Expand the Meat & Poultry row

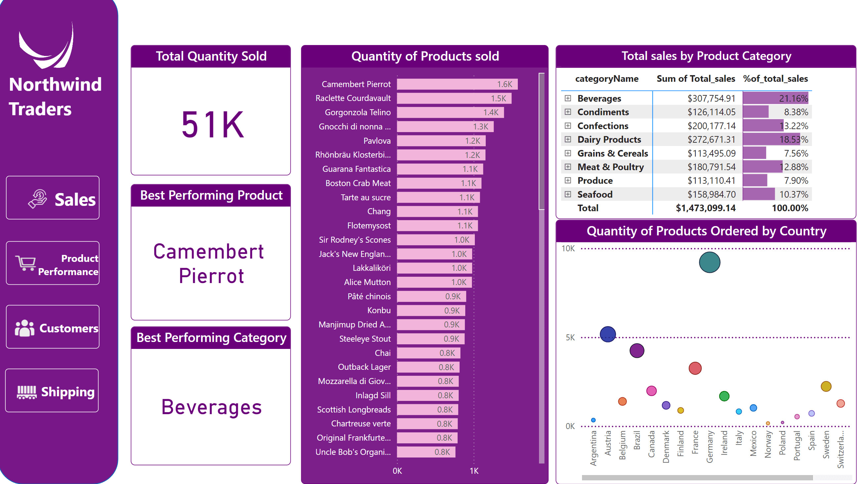pos(568,167)
